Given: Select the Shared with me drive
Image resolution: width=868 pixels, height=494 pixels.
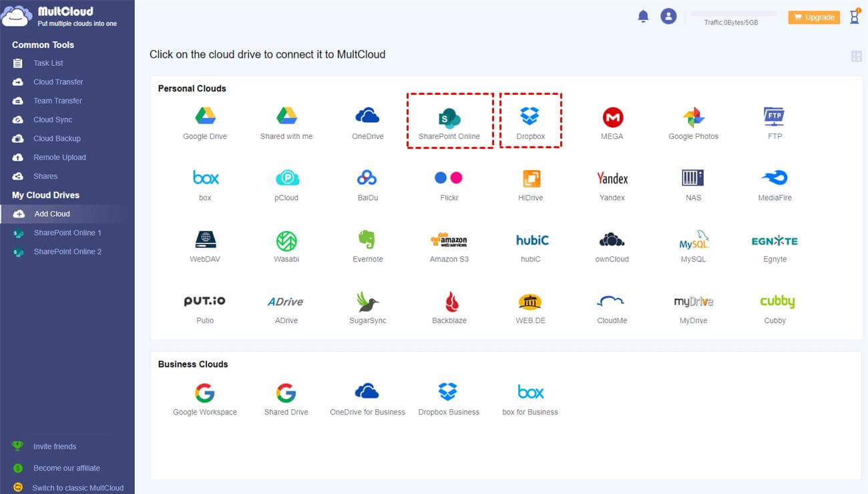Looking at the screenshot, I should point(286,123).
